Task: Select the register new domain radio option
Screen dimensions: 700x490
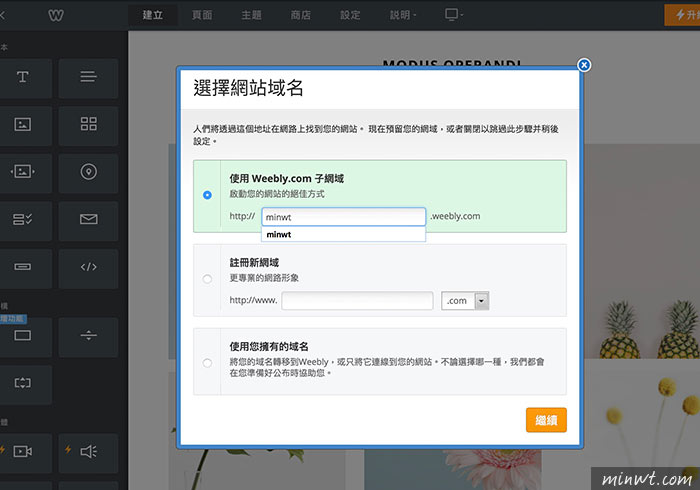Action: [207, 279]
